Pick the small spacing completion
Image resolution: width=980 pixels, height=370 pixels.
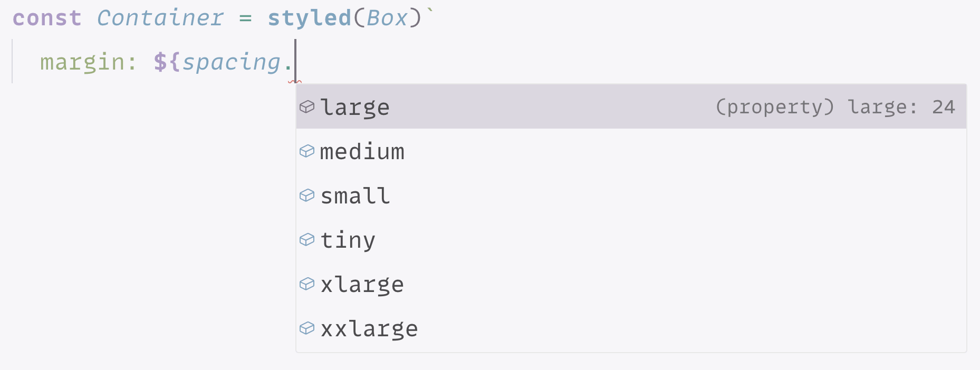tap(356, 196)
